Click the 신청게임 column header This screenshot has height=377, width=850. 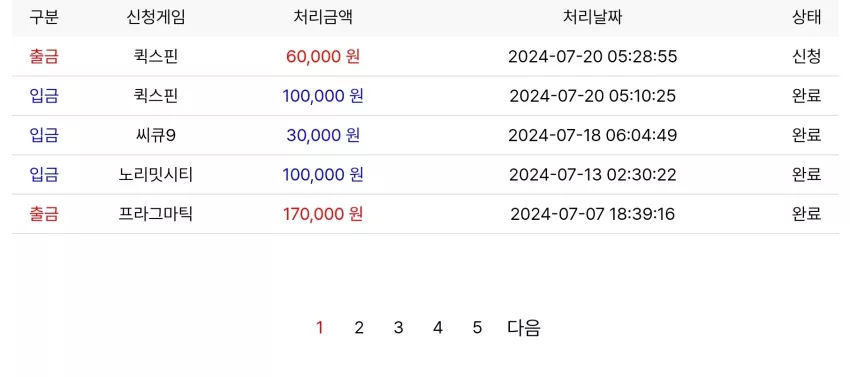pos(156,17)
